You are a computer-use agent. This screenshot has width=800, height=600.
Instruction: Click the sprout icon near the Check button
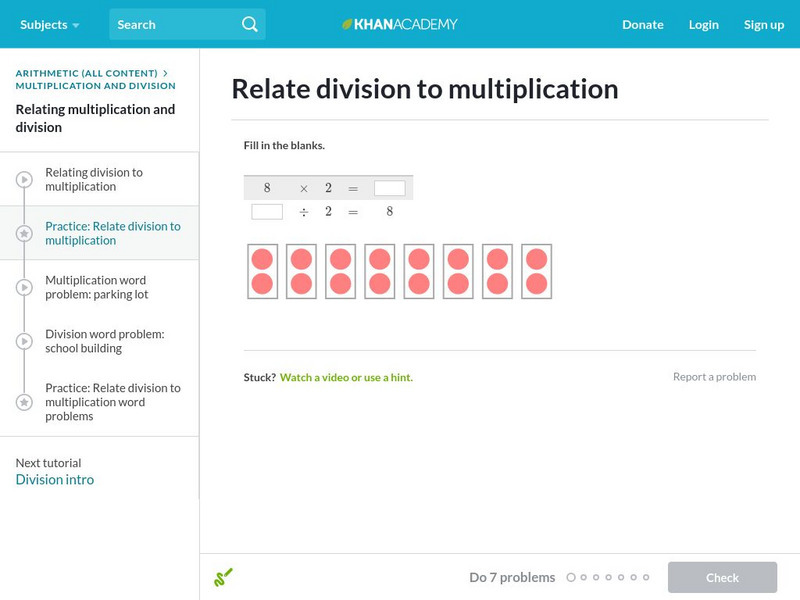click(224, 577)
